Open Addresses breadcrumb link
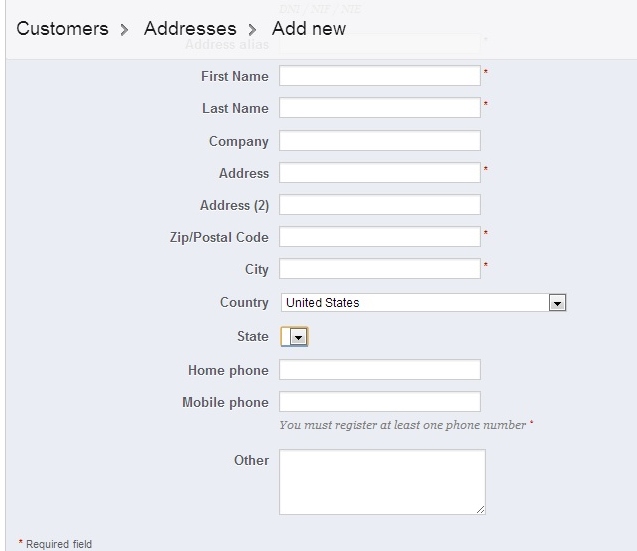The height and width of the screenshot is (551, 637). (190, 28)
